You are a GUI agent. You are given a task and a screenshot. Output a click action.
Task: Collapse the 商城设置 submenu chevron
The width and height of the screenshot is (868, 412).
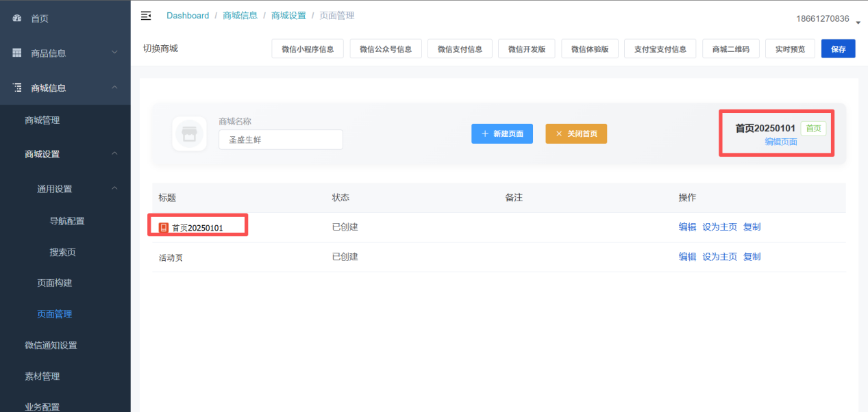(114, 154)
